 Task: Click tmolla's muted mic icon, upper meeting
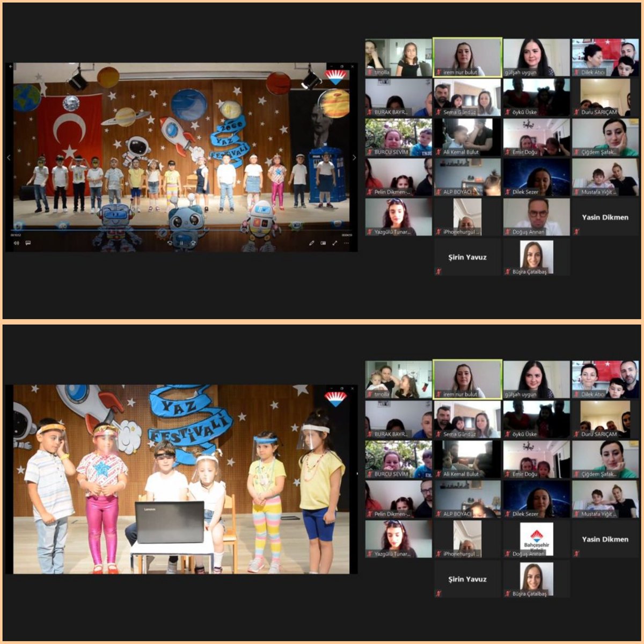(370, 72)
